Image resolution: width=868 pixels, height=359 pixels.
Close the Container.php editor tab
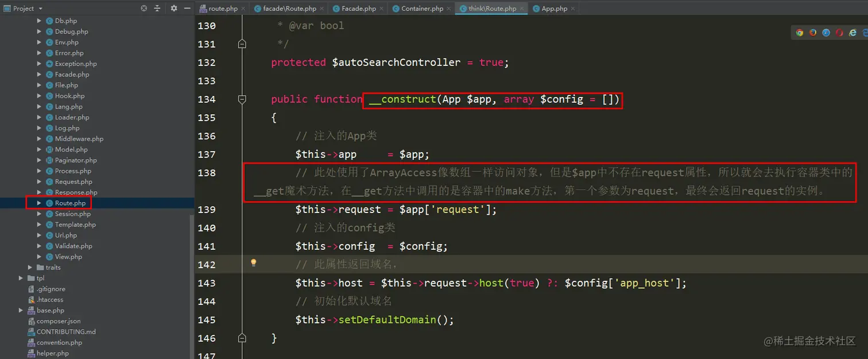[x=449, y=9]
